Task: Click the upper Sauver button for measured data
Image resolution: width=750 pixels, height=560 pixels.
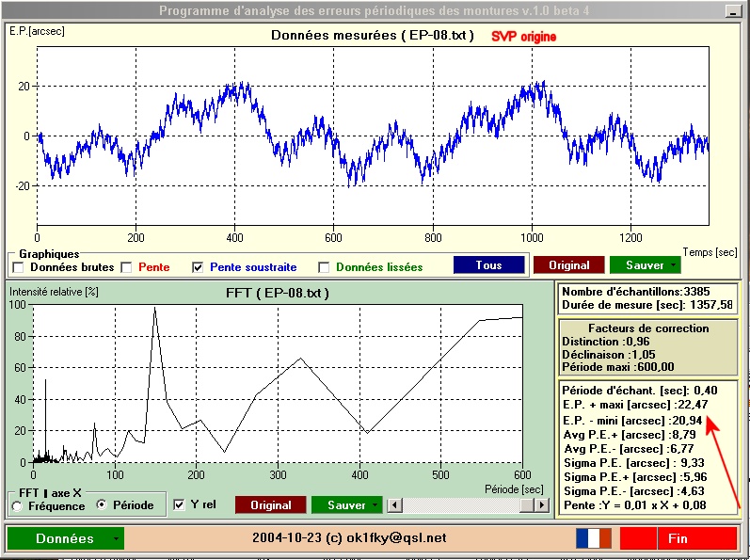Action: 646,264
